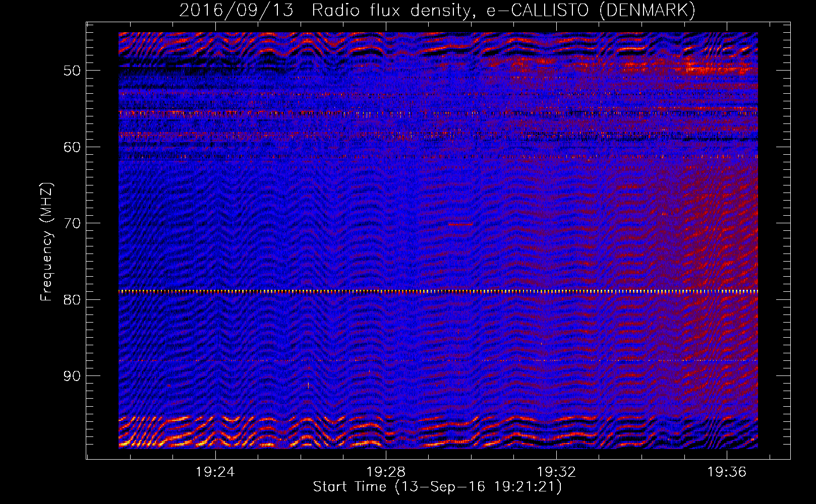Screen dimensions: 816x504
Task: Select the 19:32 time tick label
Action: 556,472
